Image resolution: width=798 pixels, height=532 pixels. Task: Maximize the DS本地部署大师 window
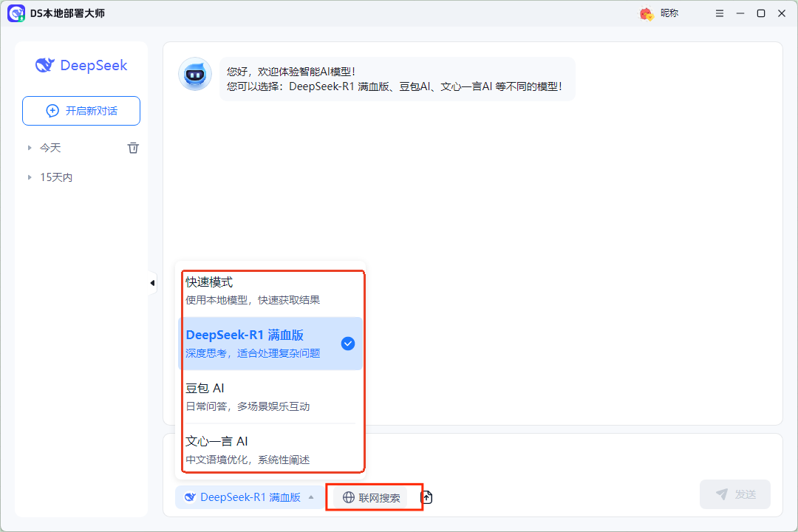tap(761, 14)
